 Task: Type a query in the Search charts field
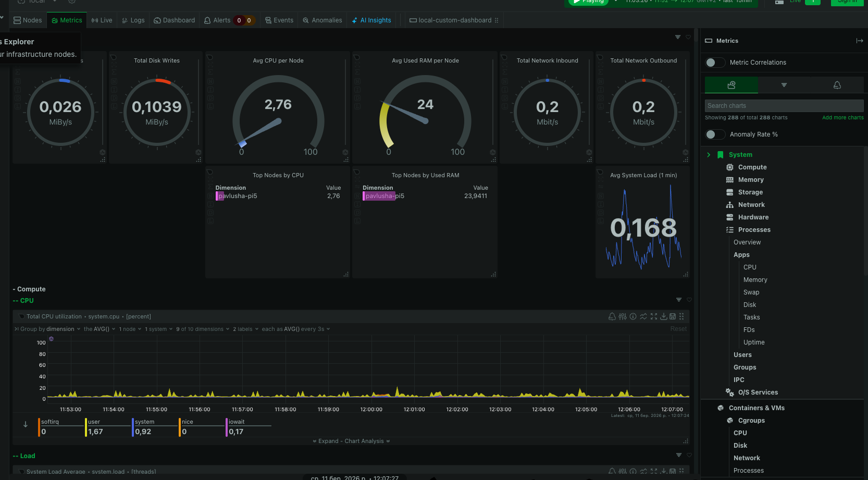point(784,105)
